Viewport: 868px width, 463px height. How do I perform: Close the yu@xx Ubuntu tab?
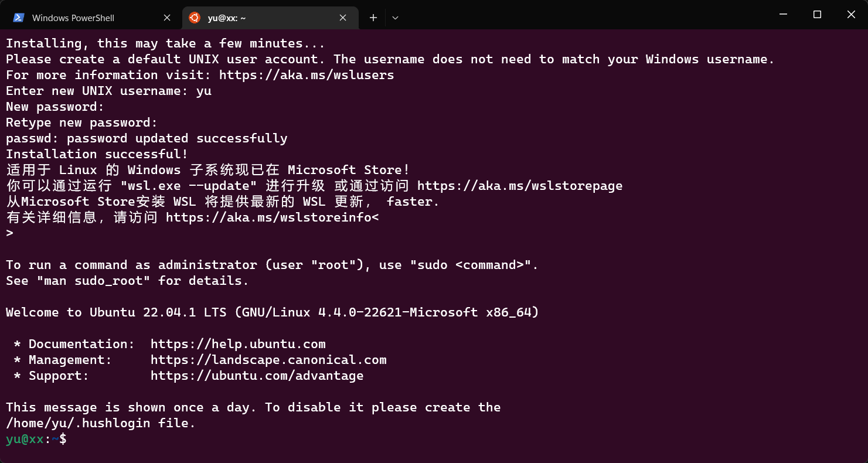click(x=343, y=18)
